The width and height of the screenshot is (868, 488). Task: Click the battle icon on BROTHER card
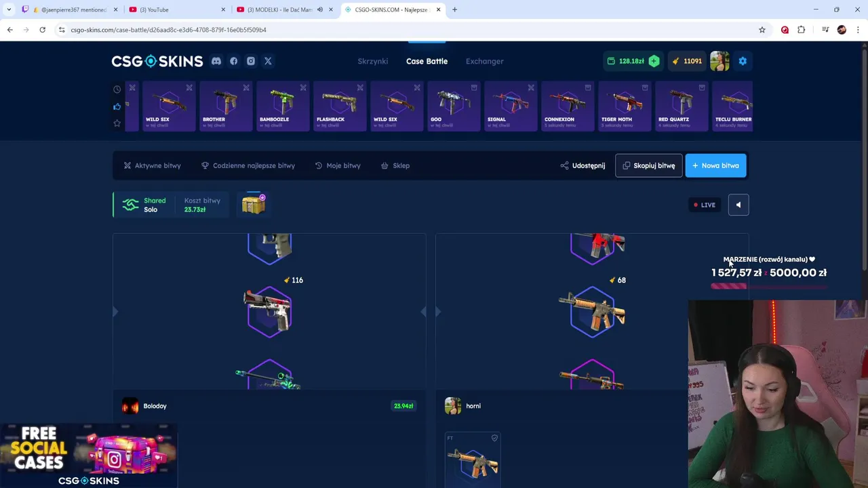pyautogui.click(x=246, y=87)
